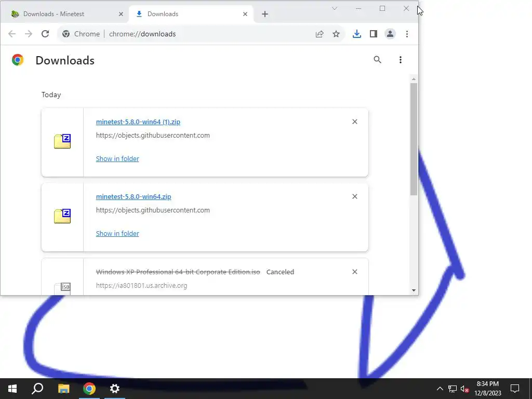Remove canceled Windows XP iso entry
This screenshot has height=399, width=532.
[x=354, y=272]
